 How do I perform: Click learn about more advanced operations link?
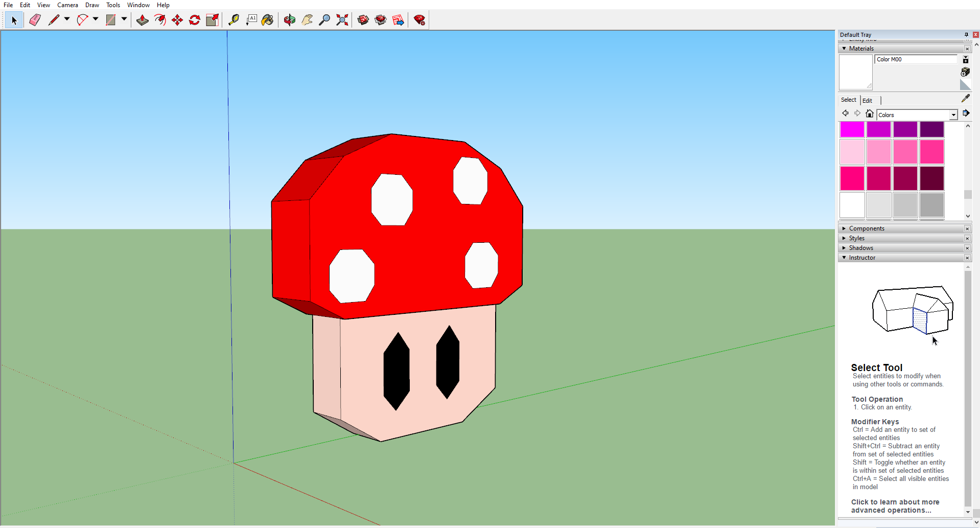pos(895,506)
